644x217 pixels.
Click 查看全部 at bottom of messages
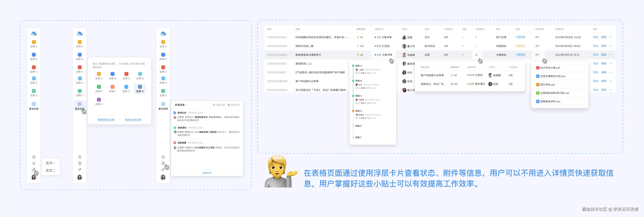(207, 173)
